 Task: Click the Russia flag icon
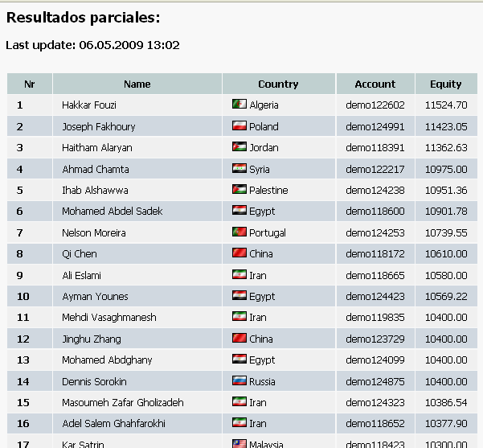[239, 381]
